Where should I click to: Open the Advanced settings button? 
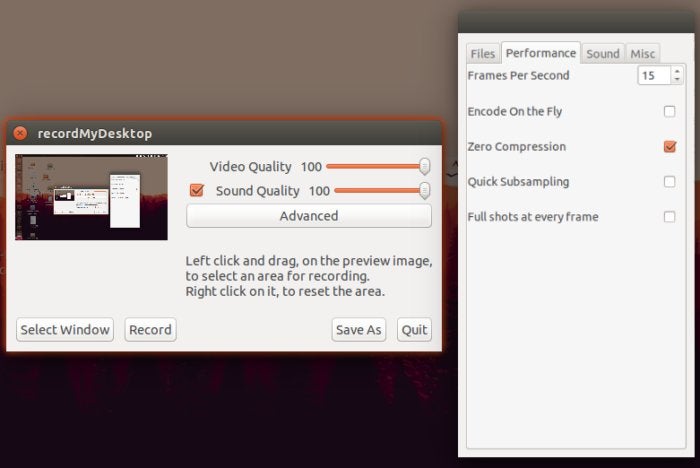click(x=309, y=216)
